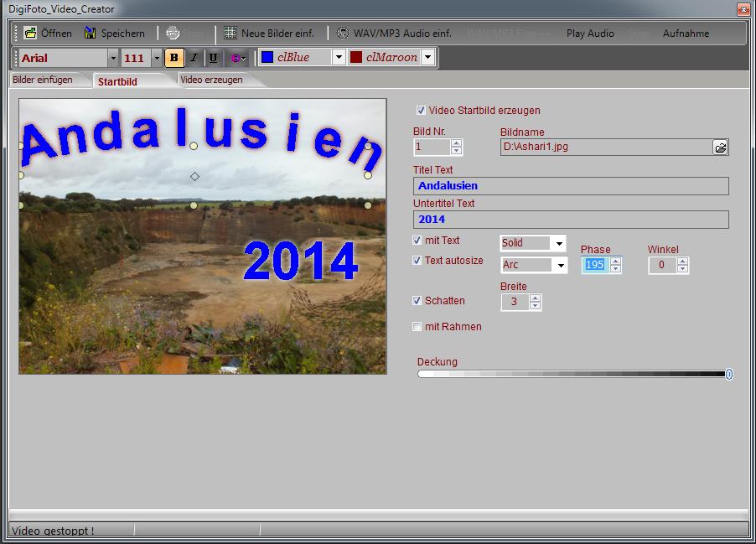This screenshot has height=544, width=756.
Task: Click the Aufnahme button
Action: (x=686, y=34)
